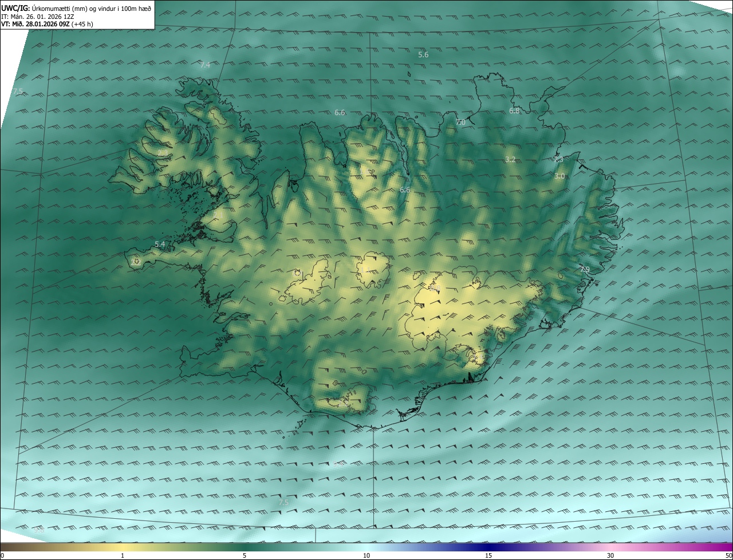Click the 50 tick label on the colour scale
The width and height of the screenshot is (733, 560).
pos(728,555)
